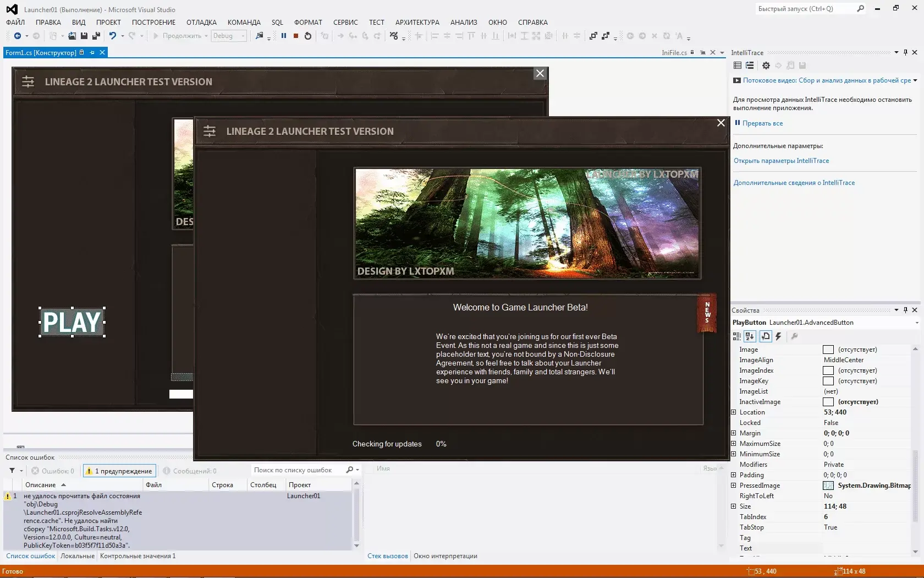The width and height of the screenshot is (924, 578).
Task: Click the Image property color box
Action: click(x=828, y=350)
